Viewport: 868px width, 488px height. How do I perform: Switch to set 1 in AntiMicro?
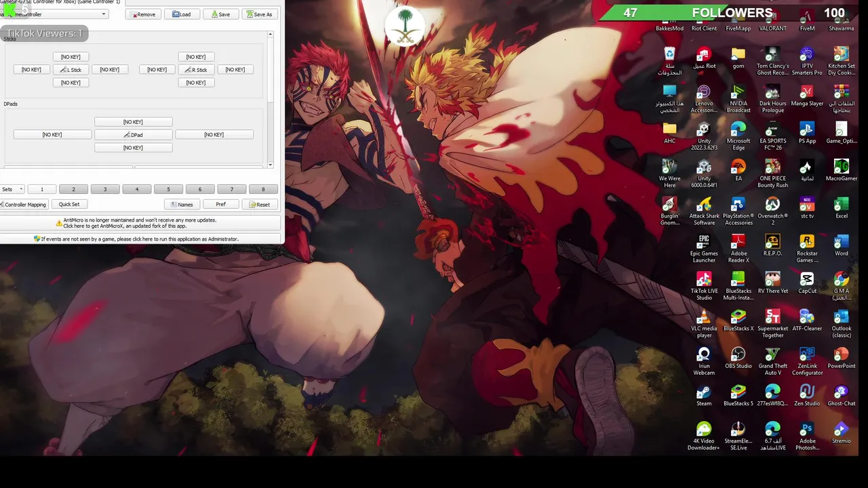(x=41, y=189)
